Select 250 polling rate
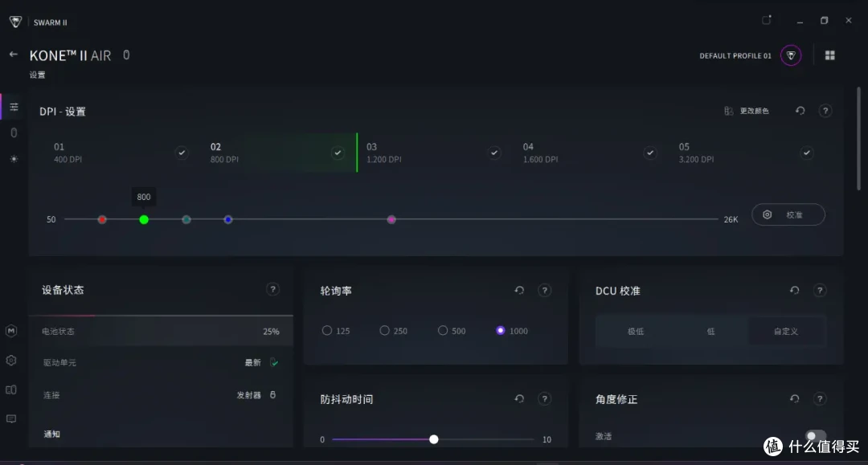 [x=384, y=330]
